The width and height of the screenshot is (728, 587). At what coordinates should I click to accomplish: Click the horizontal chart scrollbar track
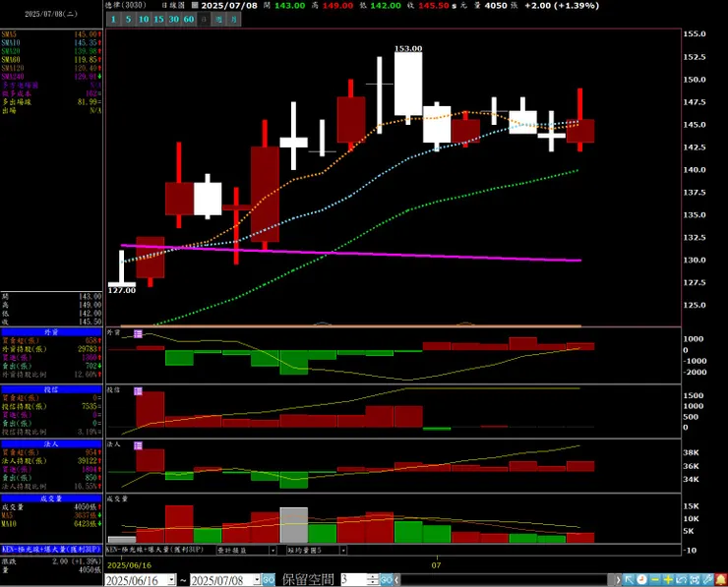(x=507, y=580)
